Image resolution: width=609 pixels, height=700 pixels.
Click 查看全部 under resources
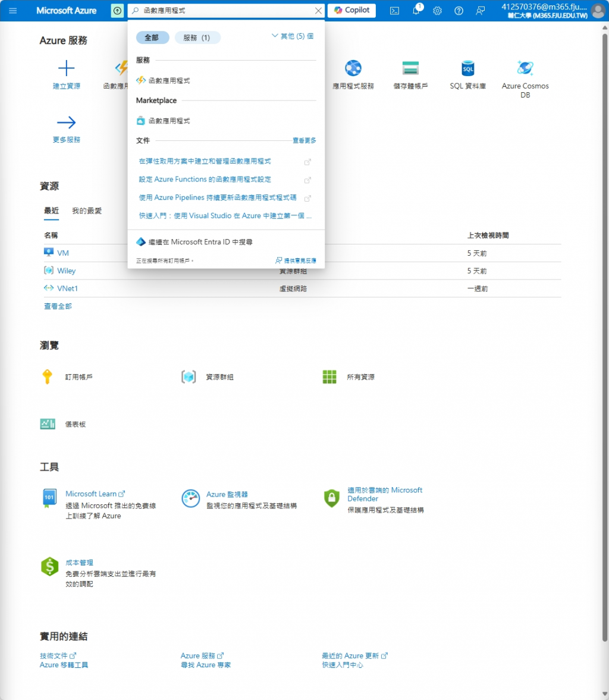point(58,306)
